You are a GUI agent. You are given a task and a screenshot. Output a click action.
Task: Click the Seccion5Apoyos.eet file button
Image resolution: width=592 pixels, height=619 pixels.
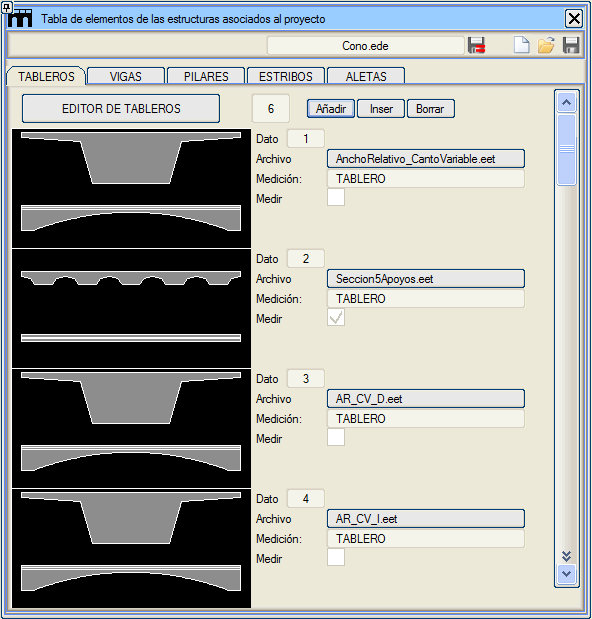pyautogui.click(x=426, y=279)
